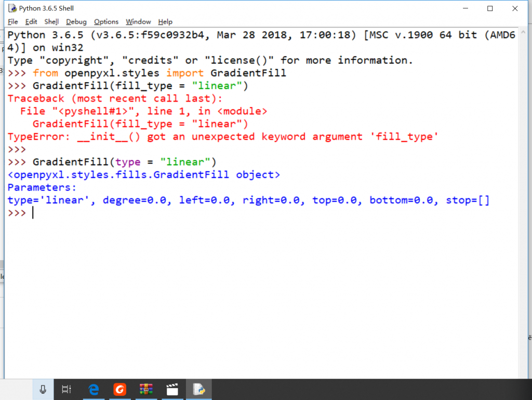The width and height of the screenshot is (532, 400).
Task: Maximize the Python Shell window
Action: pos(490,8)
